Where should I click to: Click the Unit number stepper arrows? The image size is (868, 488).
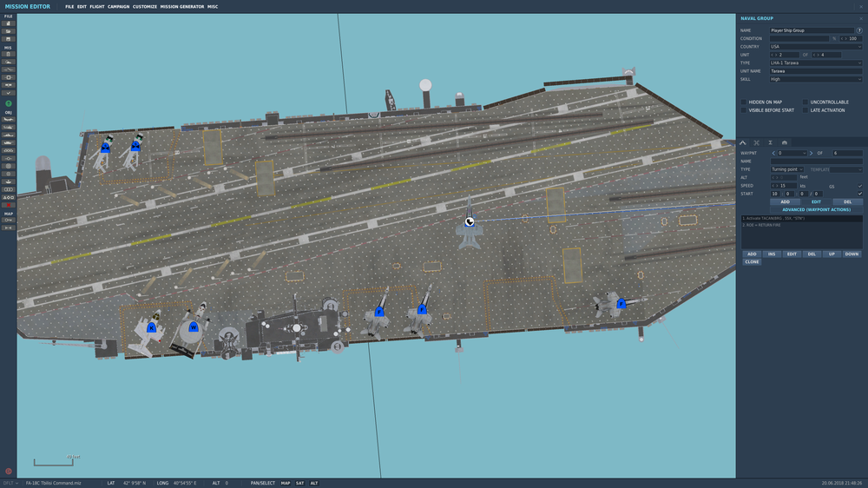[773, 55]
